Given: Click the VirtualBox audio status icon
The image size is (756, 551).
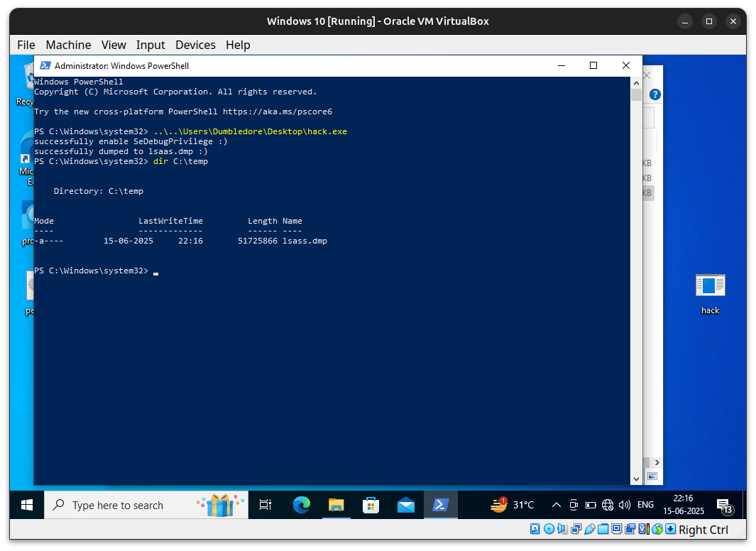Looking at the screenshot, I should tap(562, 529).
